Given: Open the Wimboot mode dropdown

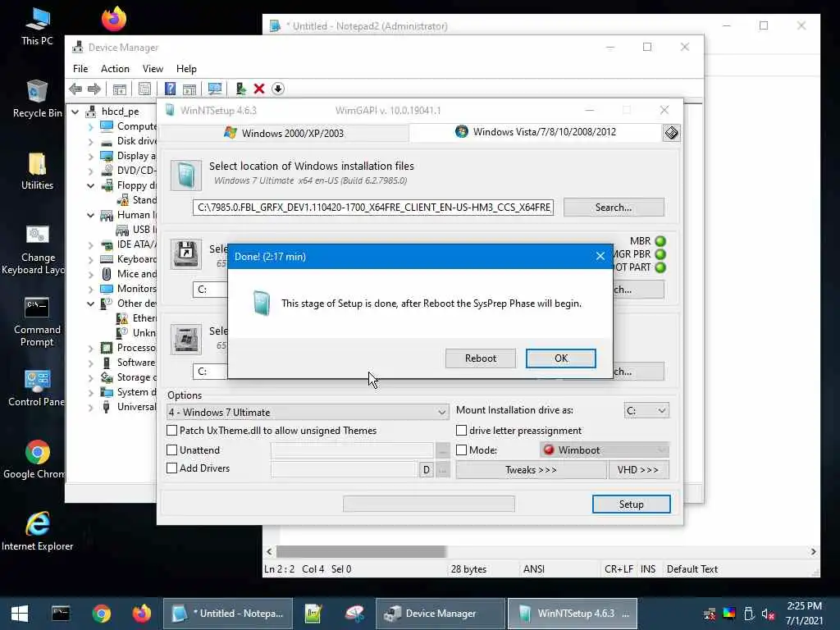Looking at the screenshot, I should click(x=605, y=450).
